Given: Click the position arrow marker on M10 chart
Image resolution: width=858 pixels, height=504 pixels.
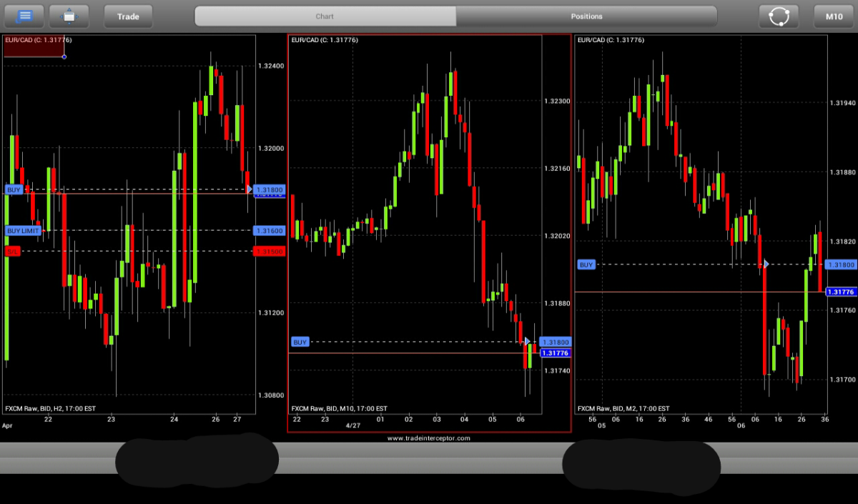Looking at the screenshot, I should [528, 342].
